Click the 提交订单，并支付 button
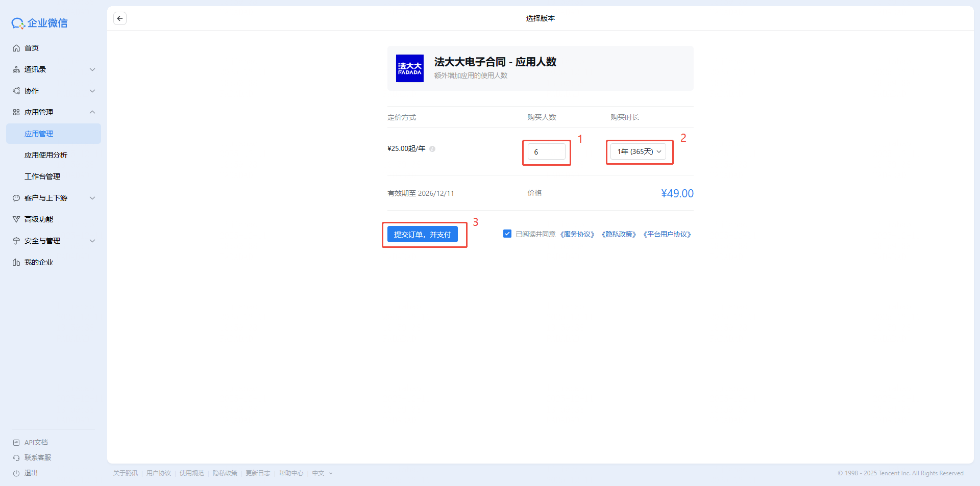The image size is (980, 486). tap(423, 234)
